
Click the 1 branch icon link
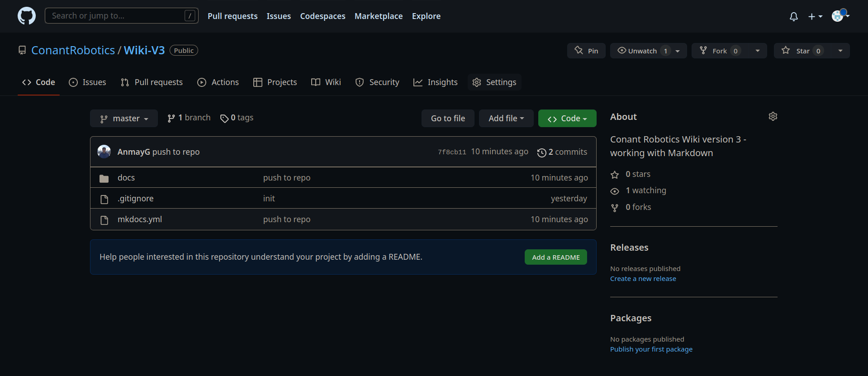[x=171, y=118]
